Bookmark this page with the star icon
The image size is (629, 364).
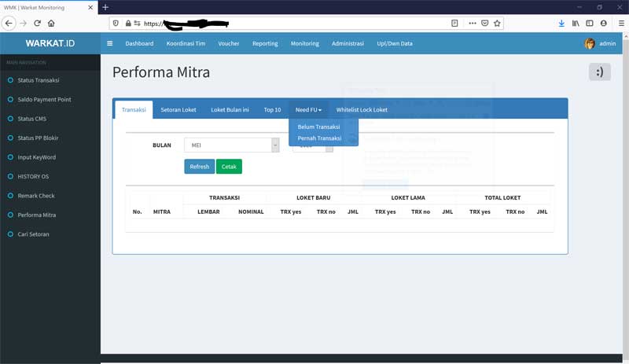[x=497, y=24]
